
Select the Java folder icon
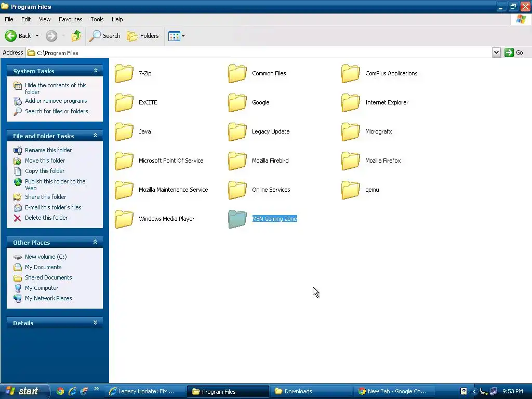tap(124, 132)
